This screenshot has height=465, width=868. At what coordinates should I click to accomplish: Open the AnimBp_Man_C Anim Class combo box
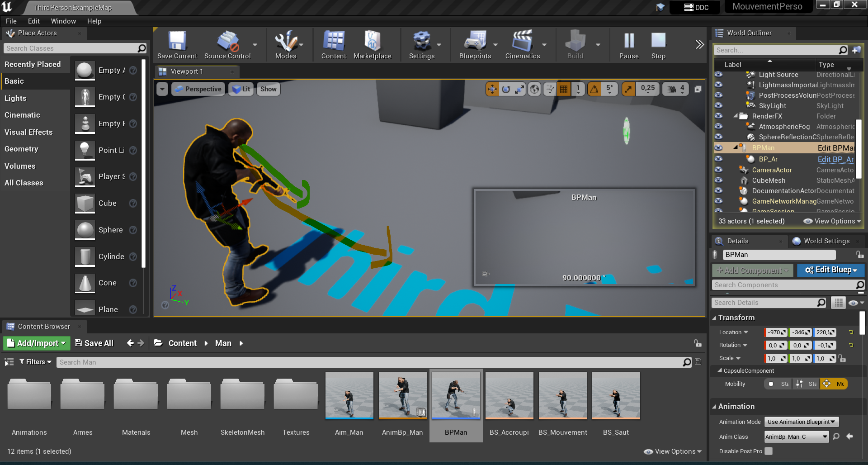coord(797,437)
